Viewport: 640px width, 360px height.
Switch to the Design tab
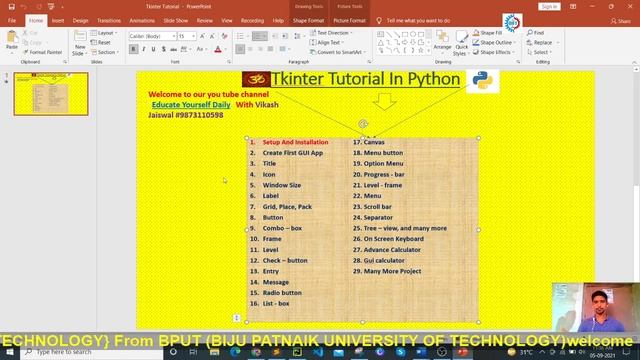(x=80, y=20)
